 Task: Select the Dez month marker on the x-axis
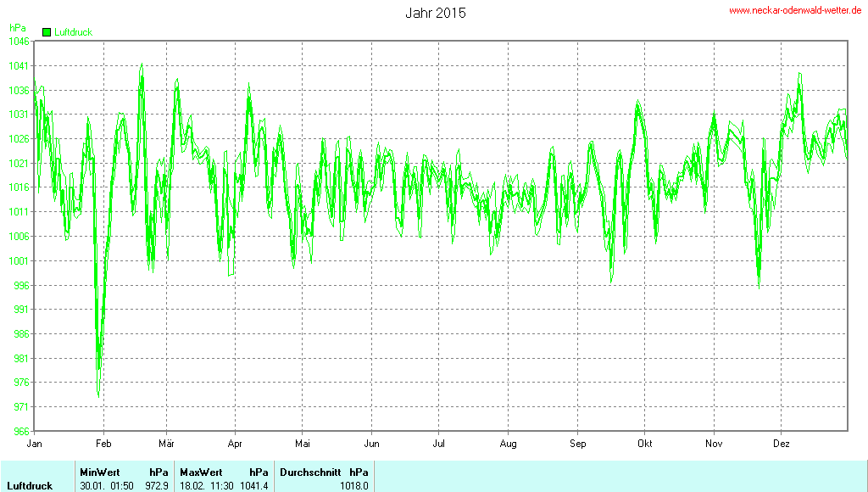782,444
